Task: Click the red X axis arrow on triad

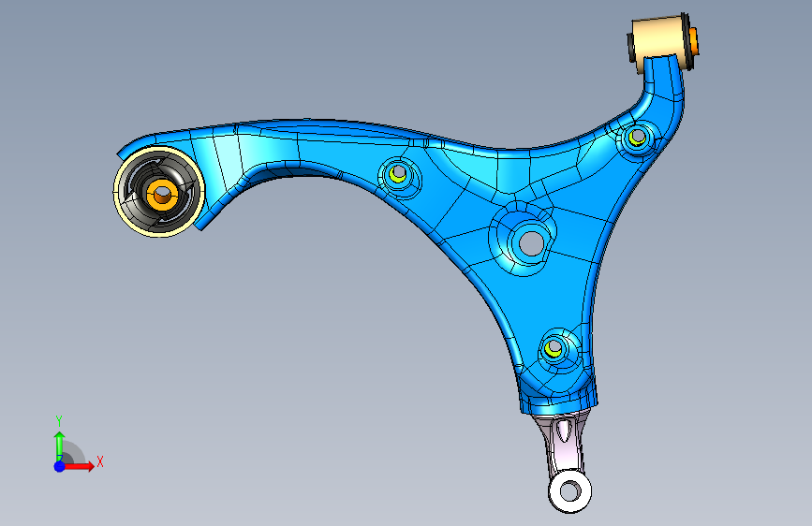Action: click(78, 466)
